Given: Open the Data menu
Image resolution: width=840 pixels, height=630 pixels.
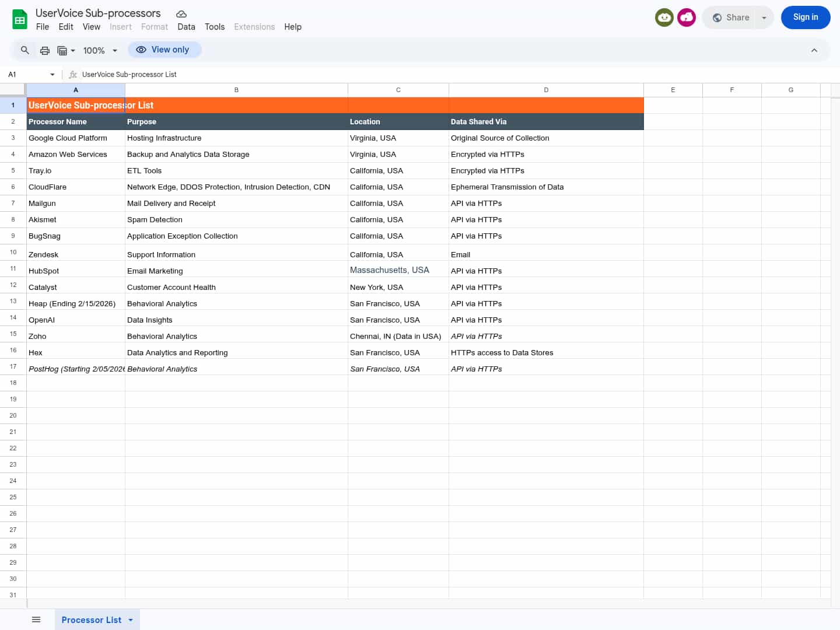Looking at the screenshot, I should click(186, 27).
